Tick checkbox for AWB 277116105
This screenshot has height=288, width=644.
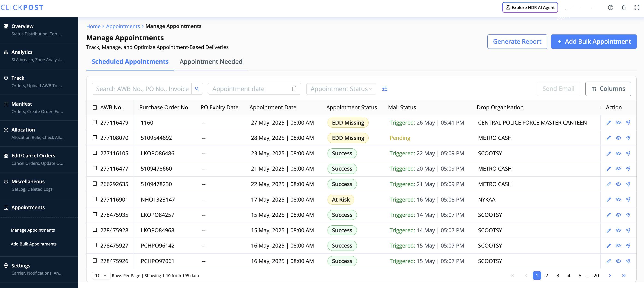(95, 153)
